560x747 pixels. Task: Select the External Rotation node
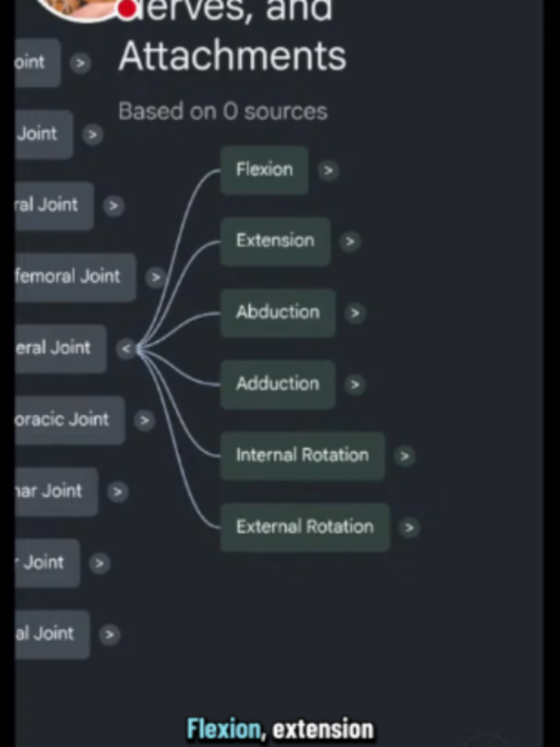pos(305,528)
